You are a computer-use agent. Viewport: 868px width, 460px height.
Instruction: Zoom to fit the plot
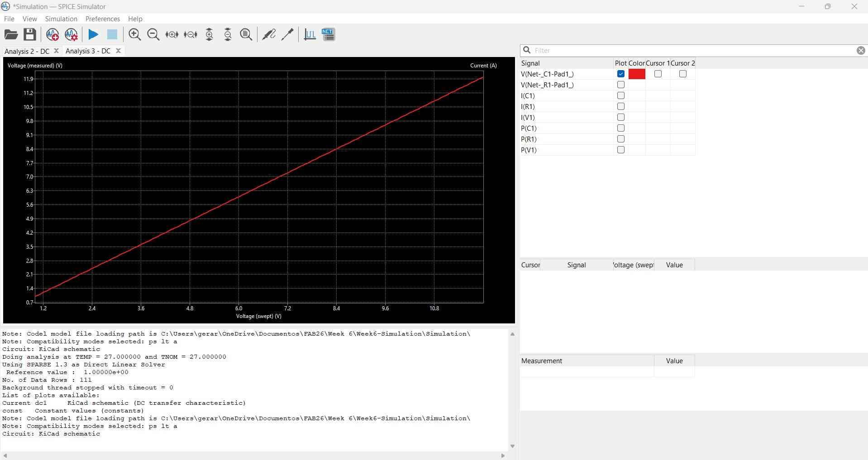click(246, 34)
